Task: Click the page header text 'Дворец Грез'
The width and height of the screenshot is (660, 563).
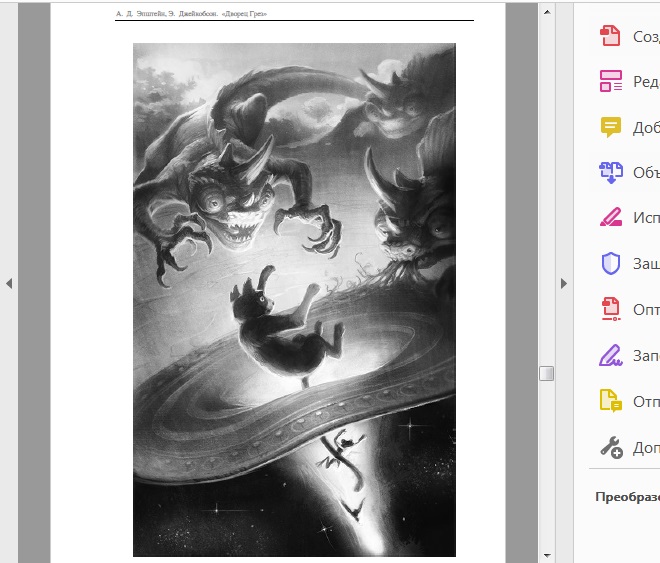Action: (x=245, y=14)
